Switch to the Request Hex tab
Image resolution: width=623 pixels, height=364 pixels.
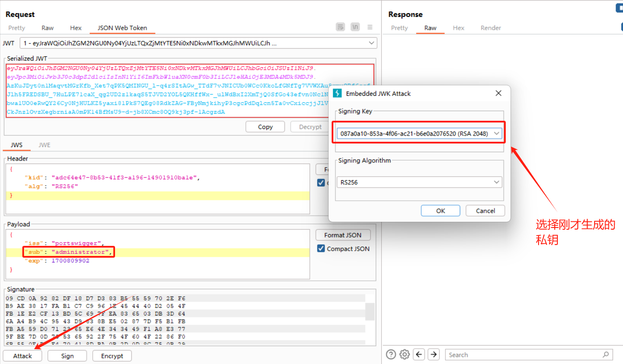76,28
